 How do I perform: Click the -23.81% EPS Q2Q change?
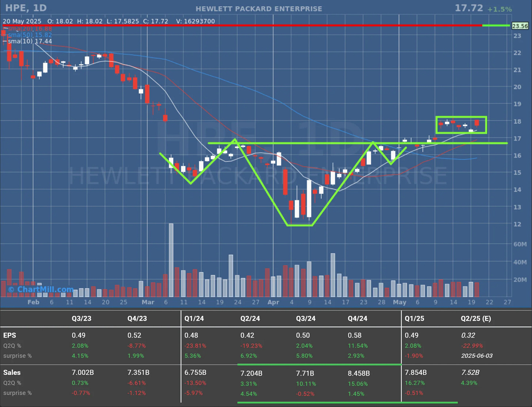195,346
